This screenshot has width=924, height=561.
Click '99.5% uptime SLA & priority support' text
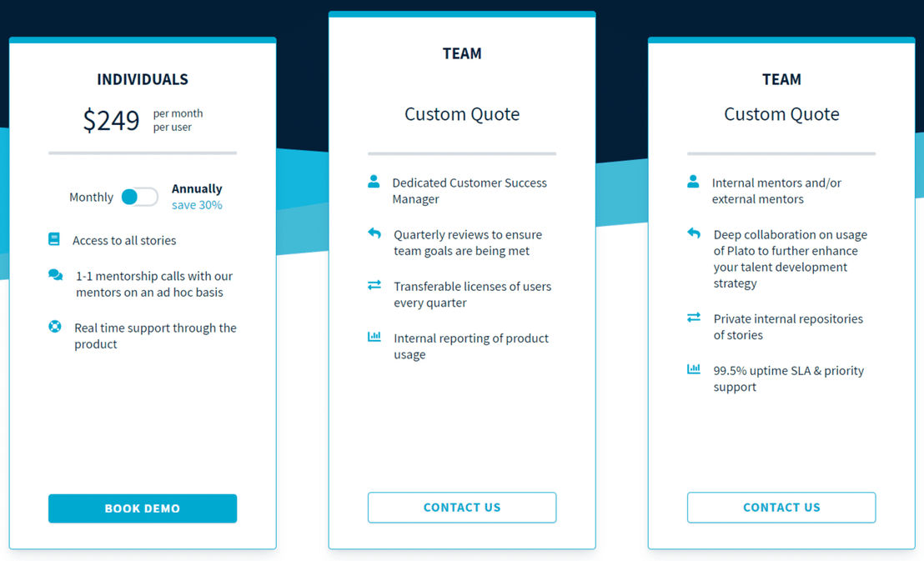click(789, 379)
